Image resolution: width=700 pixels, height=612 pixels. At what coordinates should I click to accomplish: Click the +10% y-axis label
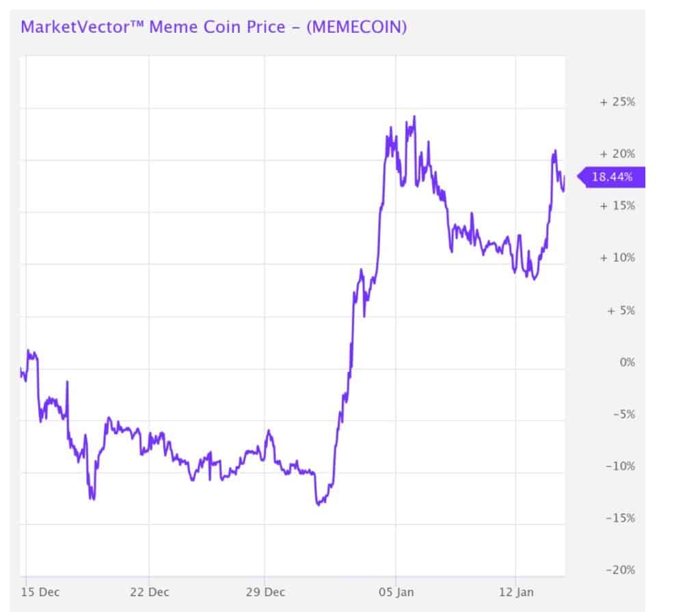tap(617, 258)
